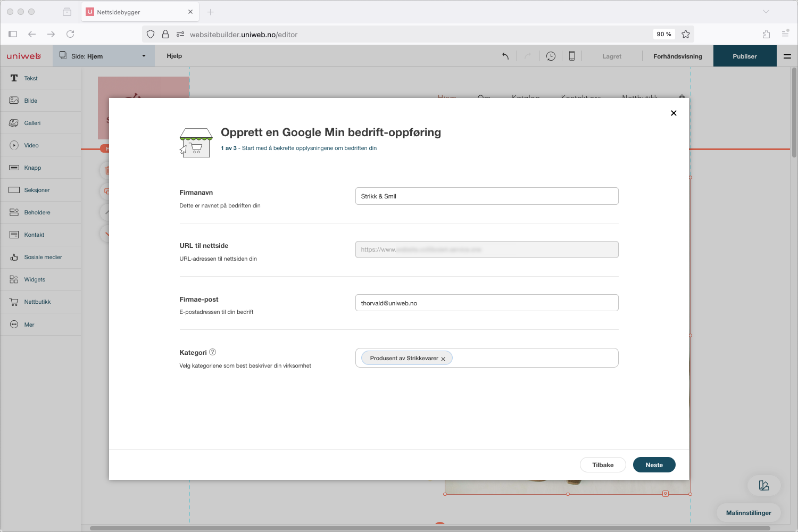The height and width of the screenshot is (532, 798).
Task: Click the tracking protection shield icon
Action: (151, 34)
